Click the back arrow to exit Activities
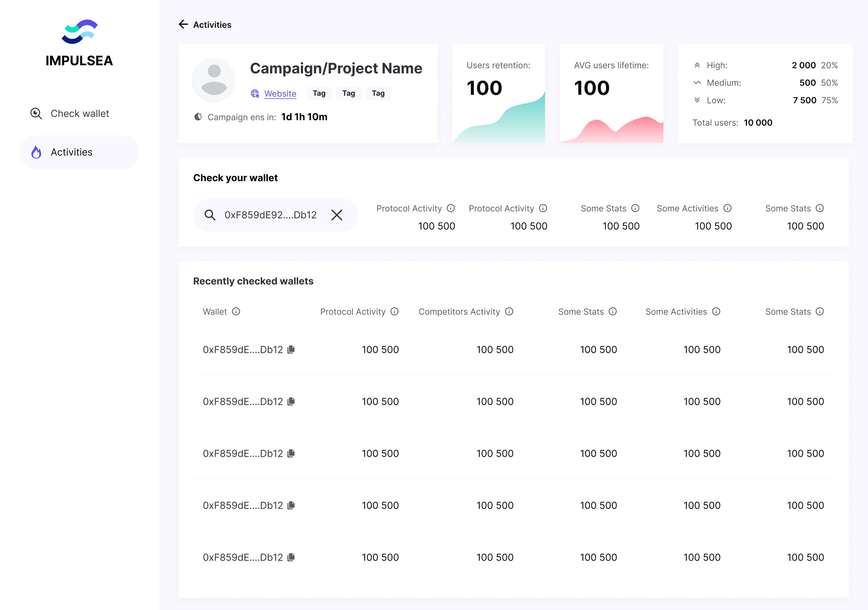This screenshot has width=868, height=610. point(183,24)
